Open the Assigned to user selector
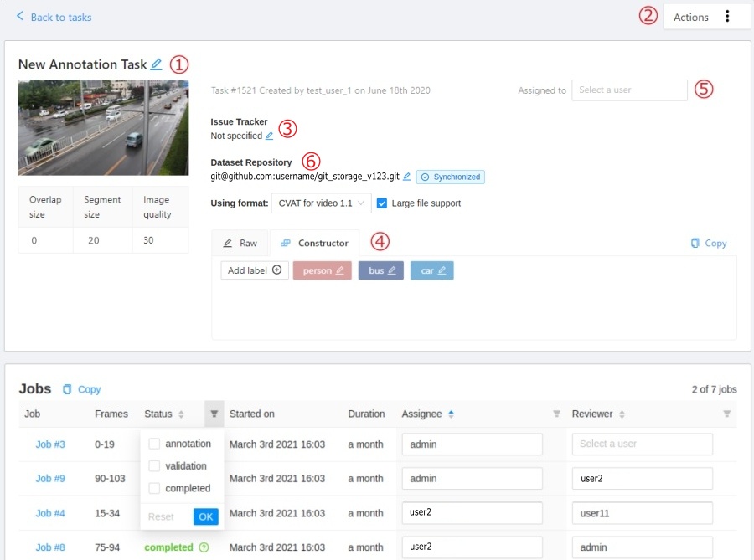This screenshot has height=560, width=754. pos(629,90)
